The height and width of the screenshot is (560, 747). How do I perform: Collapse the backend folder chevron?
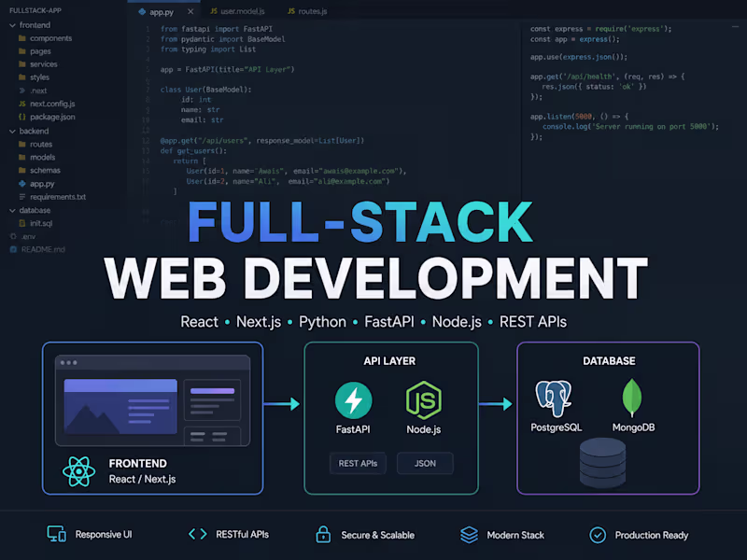point(12,132)
